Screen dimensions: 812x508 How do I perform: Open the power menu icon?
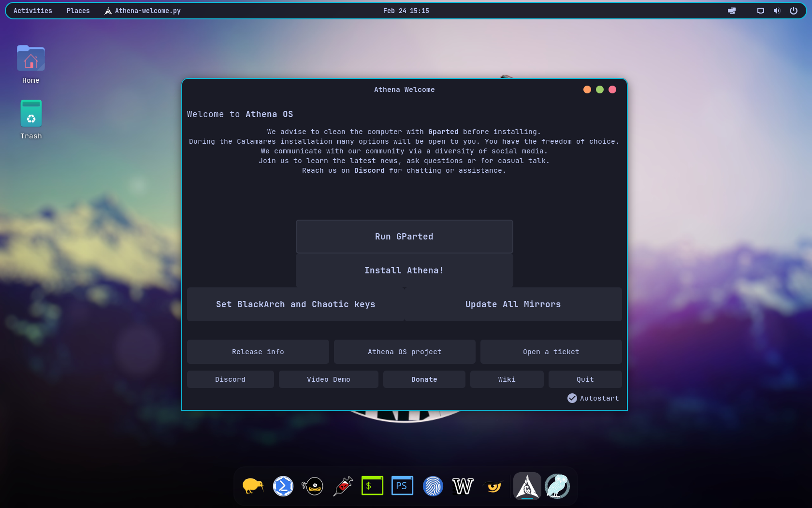pyautogui.click(x=794, y=11)
